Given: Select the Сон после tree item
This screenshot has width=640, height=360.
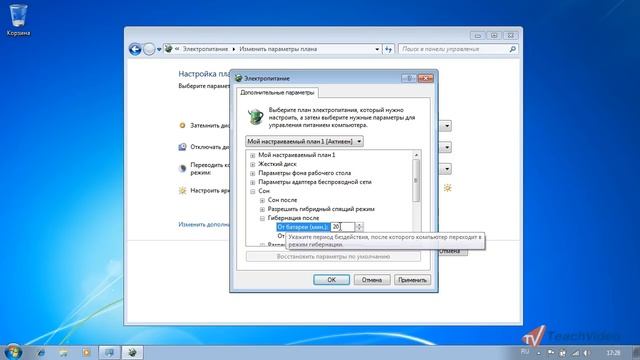Looking at the screenshot, I should tap(282, 200).
